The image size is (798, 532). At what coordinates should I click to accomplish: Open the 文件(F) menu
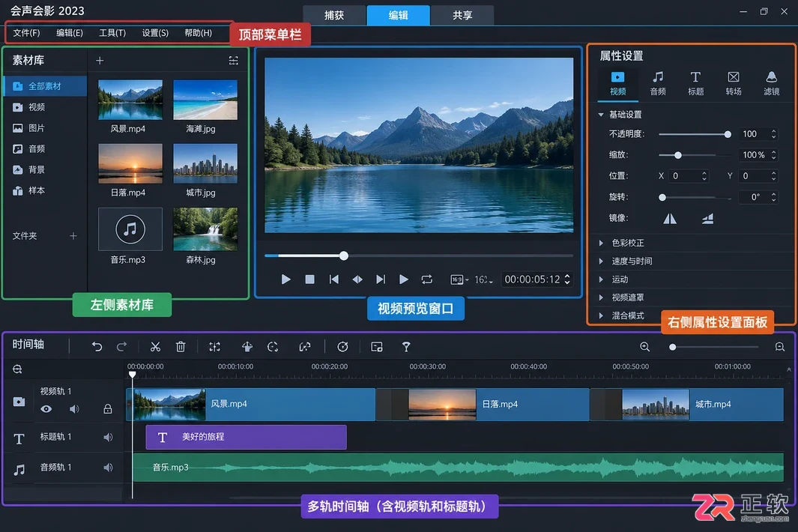26,33
